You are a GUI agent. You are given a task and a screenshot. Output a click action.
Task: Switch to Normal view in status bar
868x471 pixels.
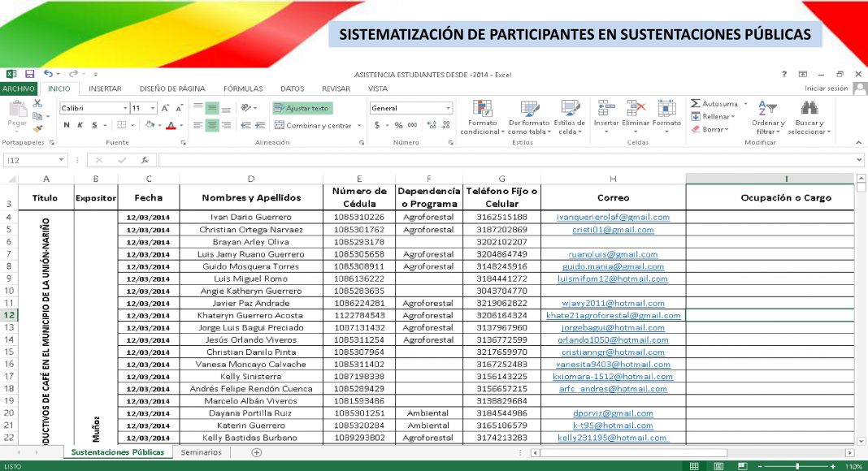pyautogui.click(x=694, y=467)
